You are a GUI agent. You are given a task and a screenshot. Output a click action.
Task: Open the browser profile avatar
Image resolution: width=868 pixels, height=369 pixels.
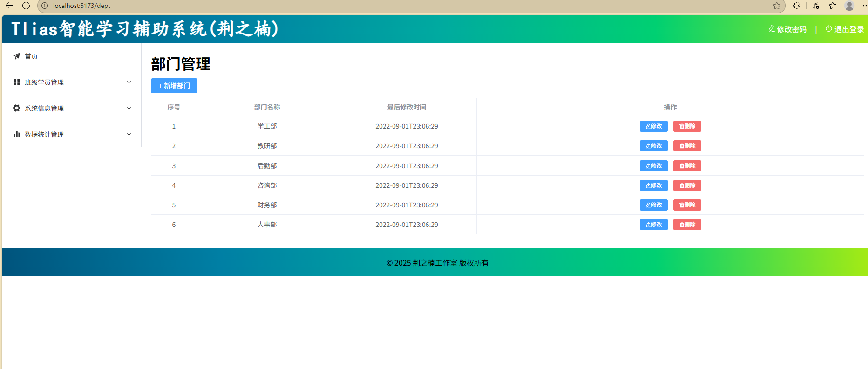[x=849, y=6]
